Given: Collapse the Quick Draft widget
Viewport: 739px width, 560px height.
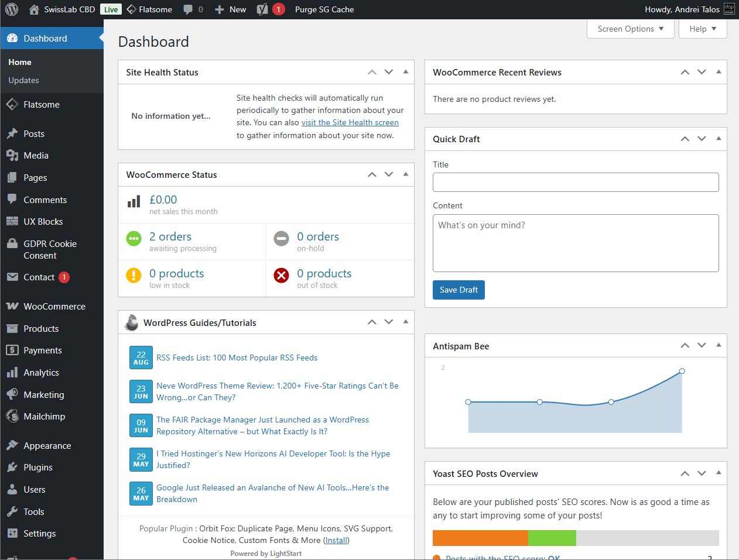Looking at the screenshot, I should pyautogui.click(x=719, y=139).
